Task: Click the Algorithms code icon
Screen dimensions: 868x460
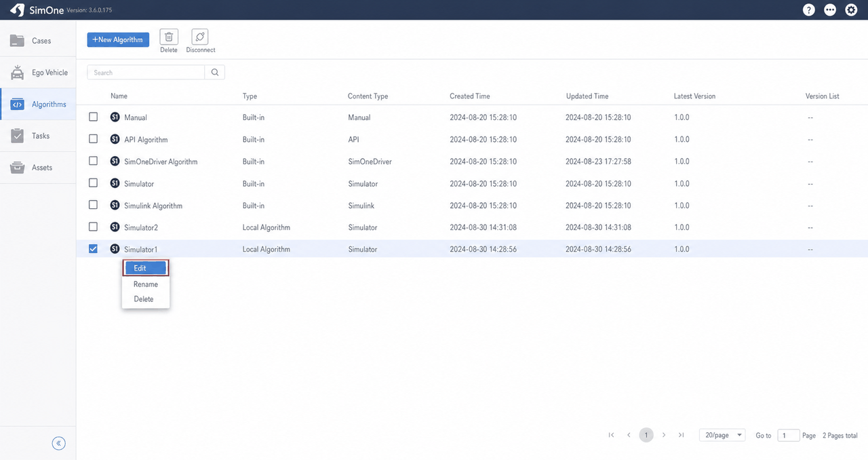Action: click(18, 104)
